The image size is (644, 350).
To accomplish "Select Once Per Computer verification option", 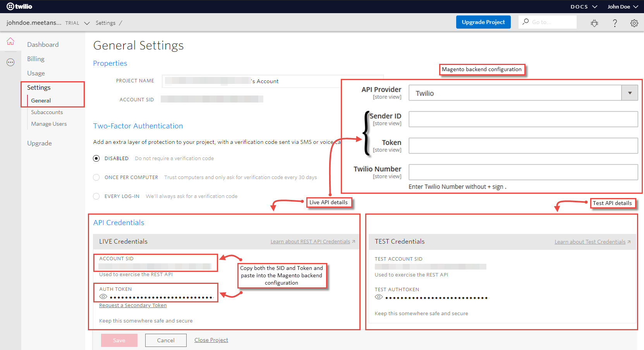I will (96, 177).
